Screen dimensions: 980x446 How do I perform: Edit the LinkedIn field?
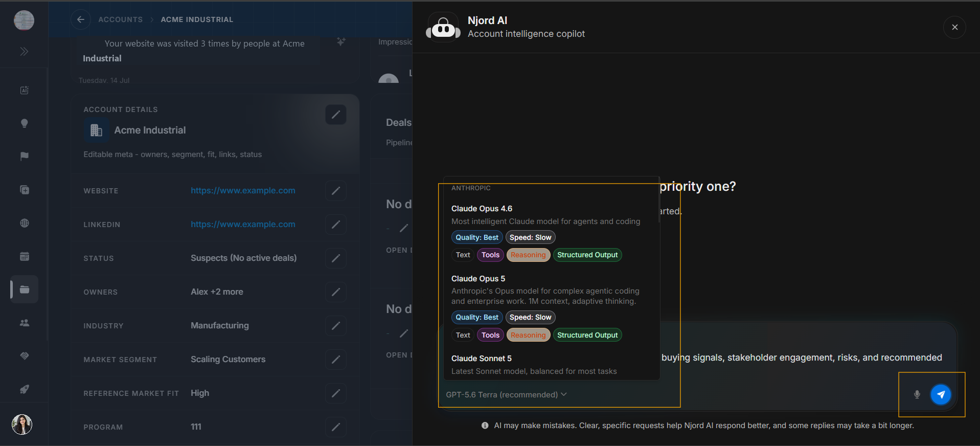click(336, 225)
